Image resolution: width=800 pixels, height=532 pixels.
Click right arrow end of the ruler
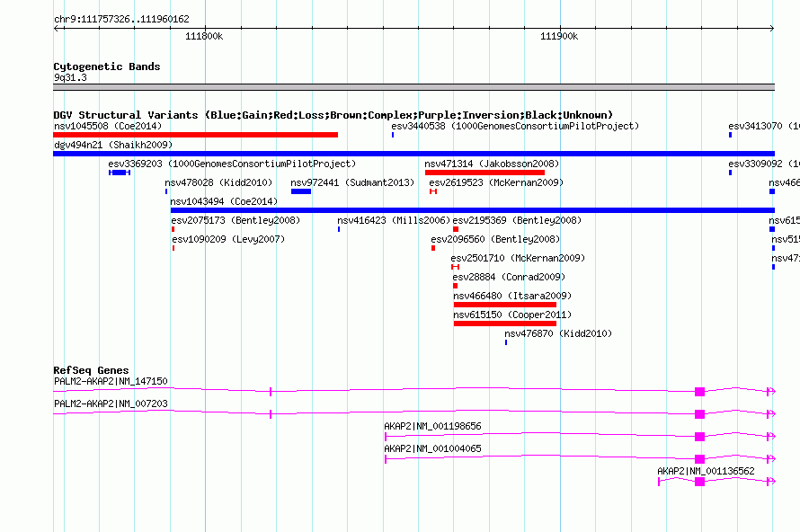(x=772, y=28)
